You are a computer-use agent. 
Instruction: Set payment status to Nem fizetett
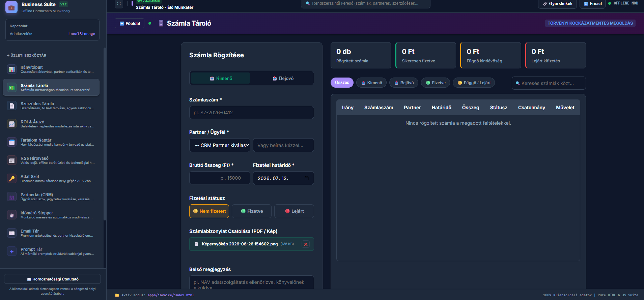[x=209, y=211]
